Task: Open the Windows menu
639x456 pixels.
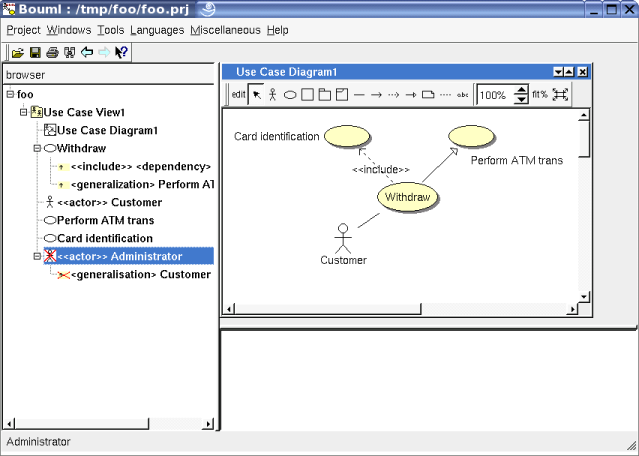Action: [69, 30]
